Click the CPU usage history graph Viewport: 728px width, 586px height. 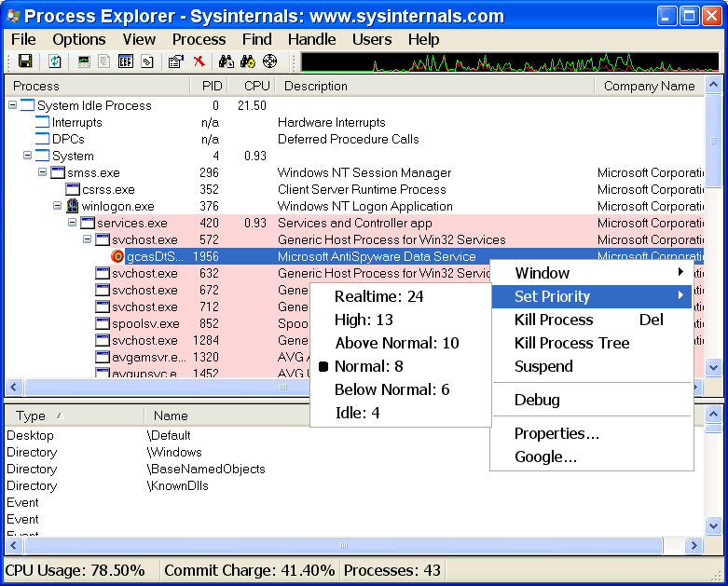click(510, 62)
